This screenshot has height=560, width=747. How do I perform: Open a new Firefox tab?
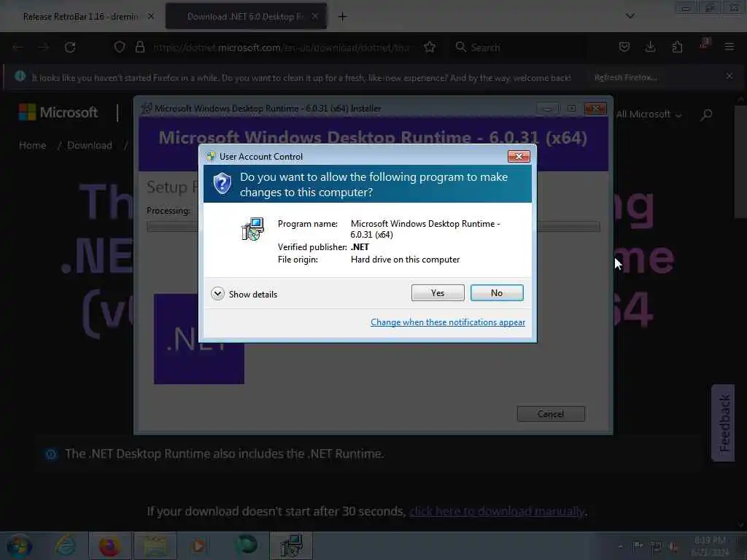(342, 17)
